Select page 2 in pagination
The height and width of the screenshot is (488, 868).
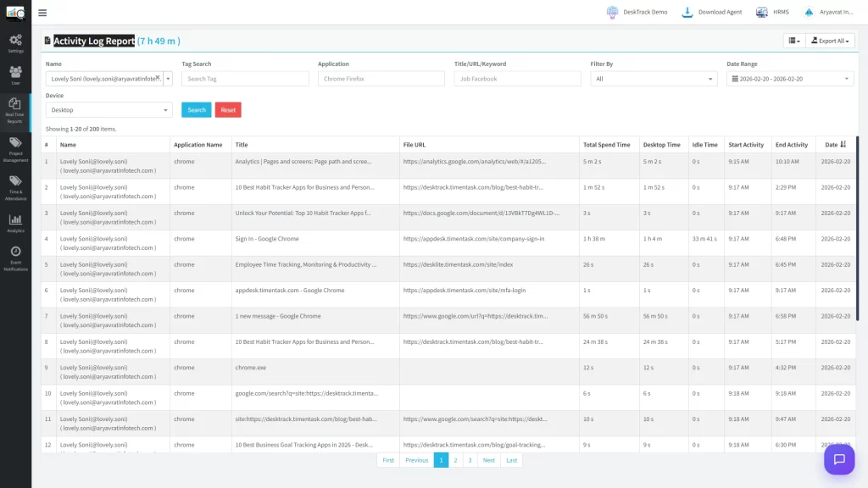455,460
